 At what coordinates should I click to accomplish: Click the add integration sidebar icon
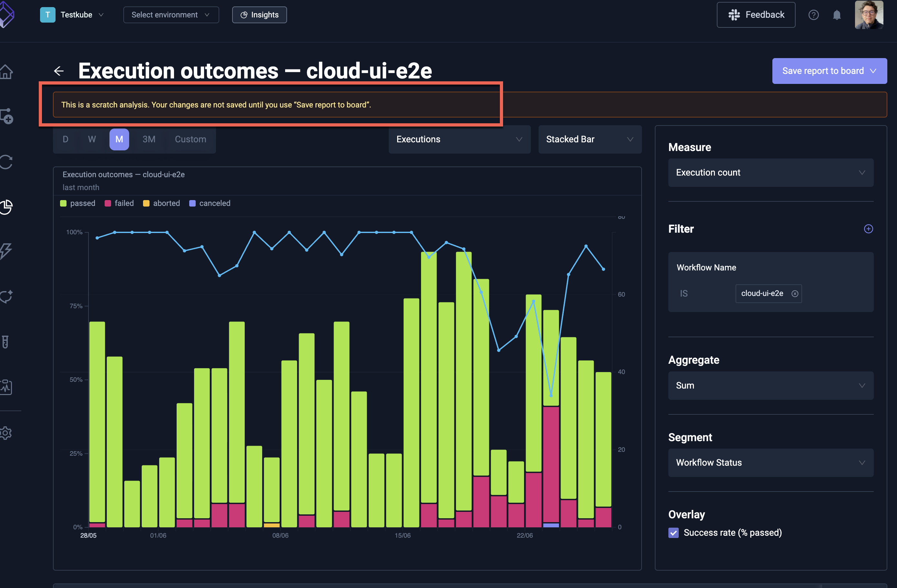[x=6, y=117]
